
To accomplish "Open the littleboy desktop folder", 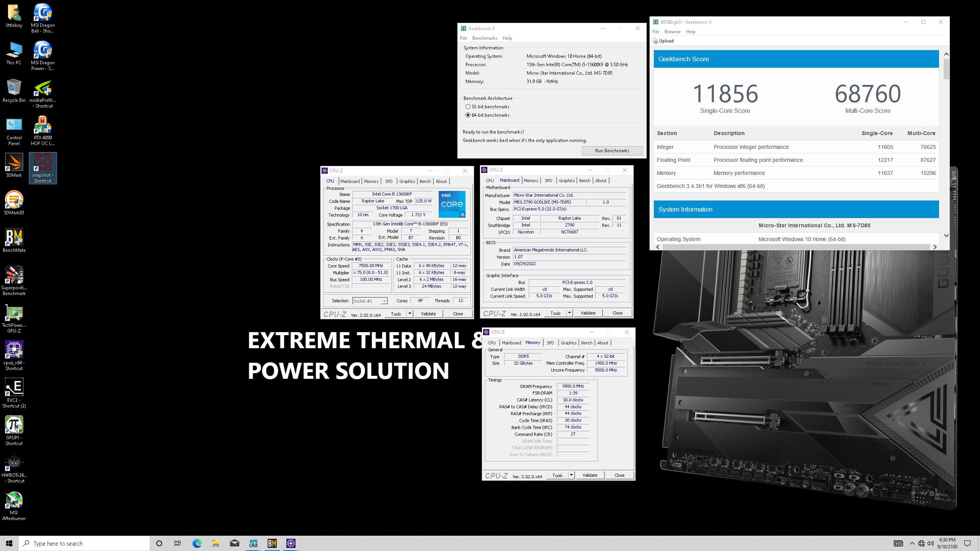I will click(14, 16).
